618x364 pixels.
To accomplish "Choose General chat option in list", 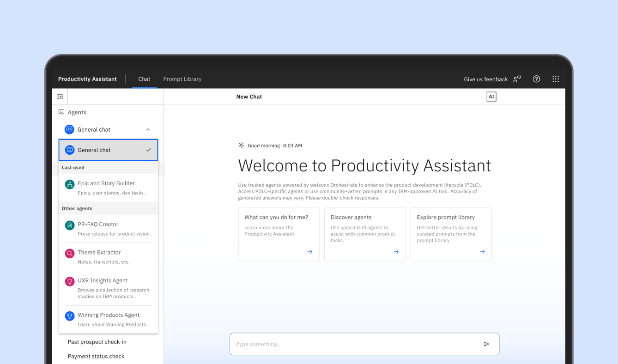I will 109,150.
